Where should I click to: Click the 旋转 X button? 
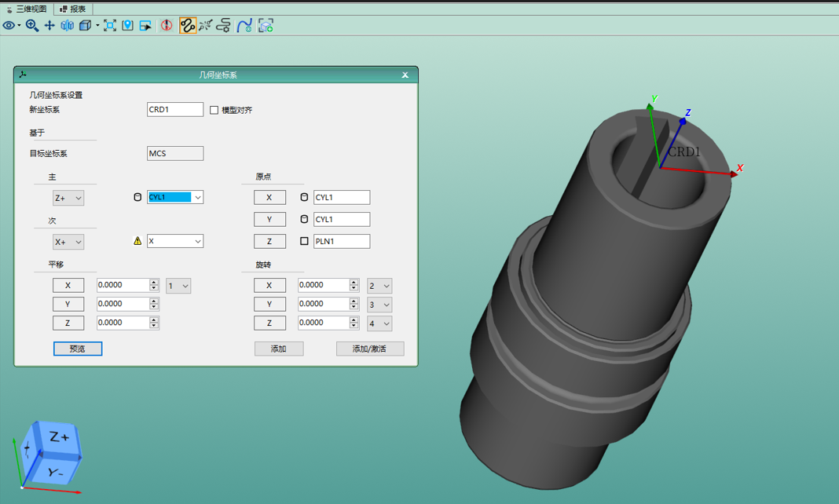point(269,286)
